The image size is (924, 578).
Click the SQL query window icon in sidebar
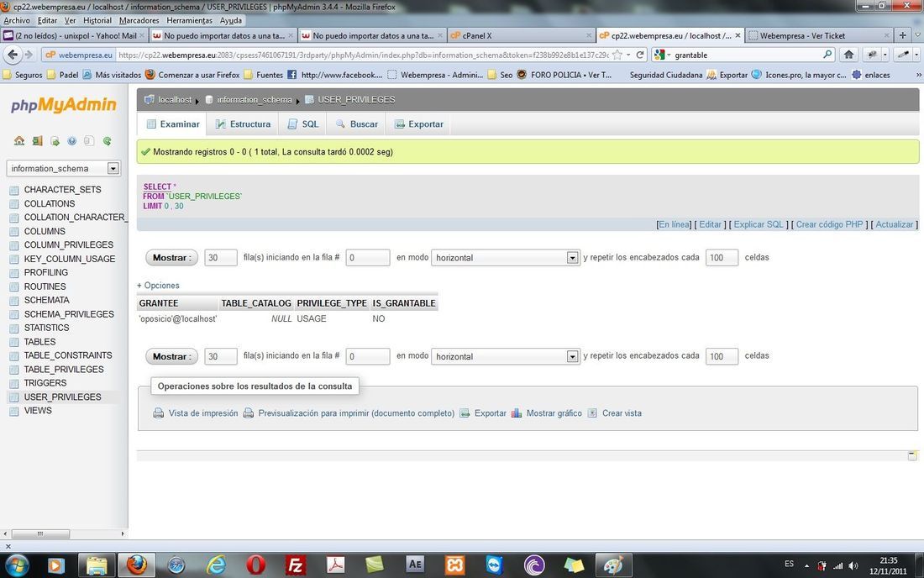click(55, 141)
